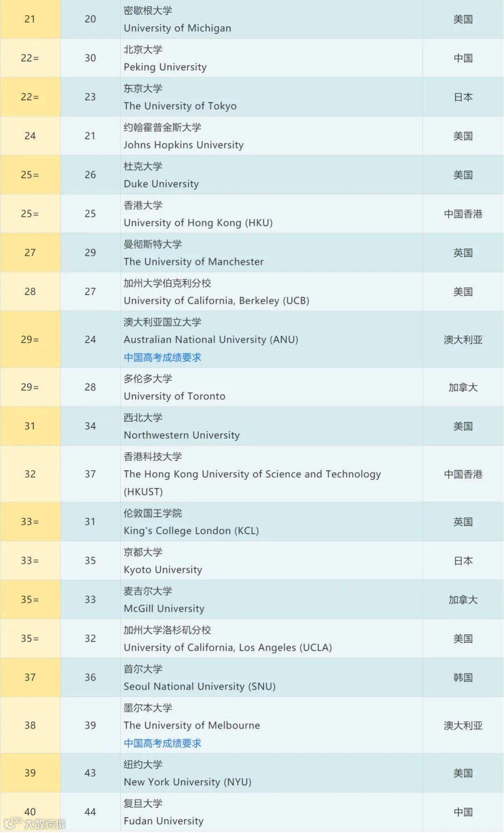Screen dimensions: 504x833
Task: Click country 中国 in Fudan row
Action: [x=463, y=812]
